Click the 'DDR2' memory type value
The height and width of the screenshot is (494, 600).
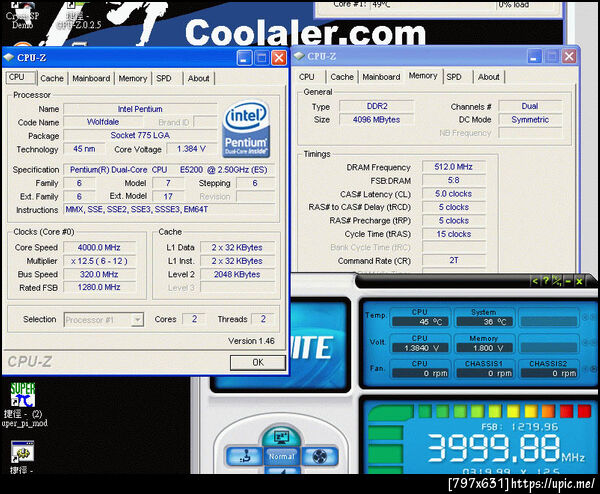pyautogui.click(x=377, y=106)
